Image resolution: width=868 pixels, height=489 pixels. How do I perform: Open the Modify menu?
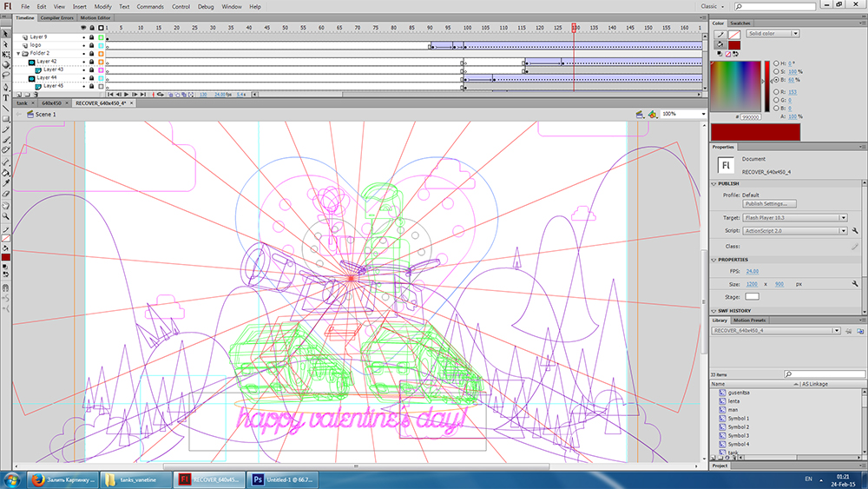pyautogui.click(x=102, y=7)
